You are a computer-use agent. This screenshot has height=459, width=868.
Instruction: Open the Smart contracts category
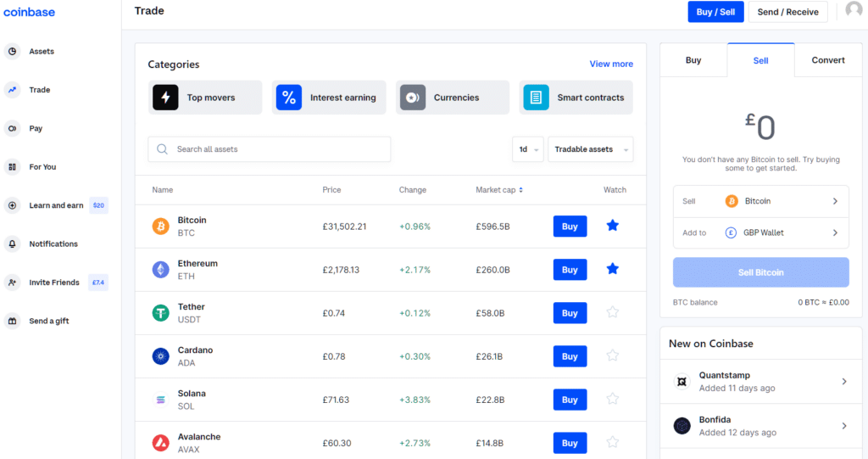point(576,98)
